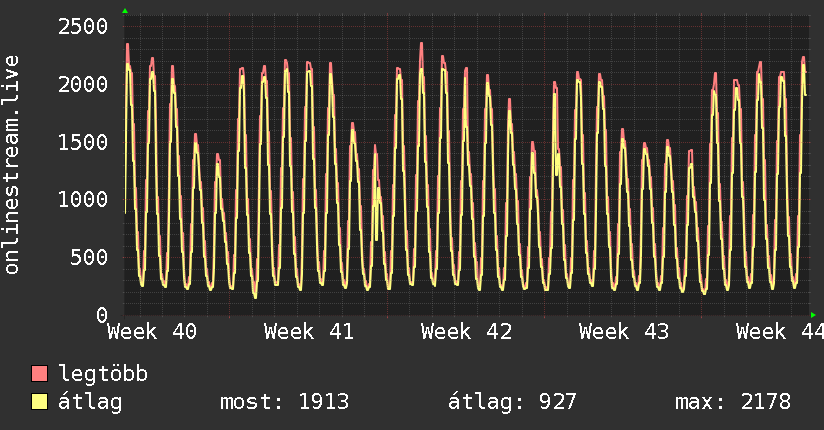The height and width of the screenshot is (430, 824).
Task: Click the 'Week 41' axis label
Action: click(x=309, y=332)
